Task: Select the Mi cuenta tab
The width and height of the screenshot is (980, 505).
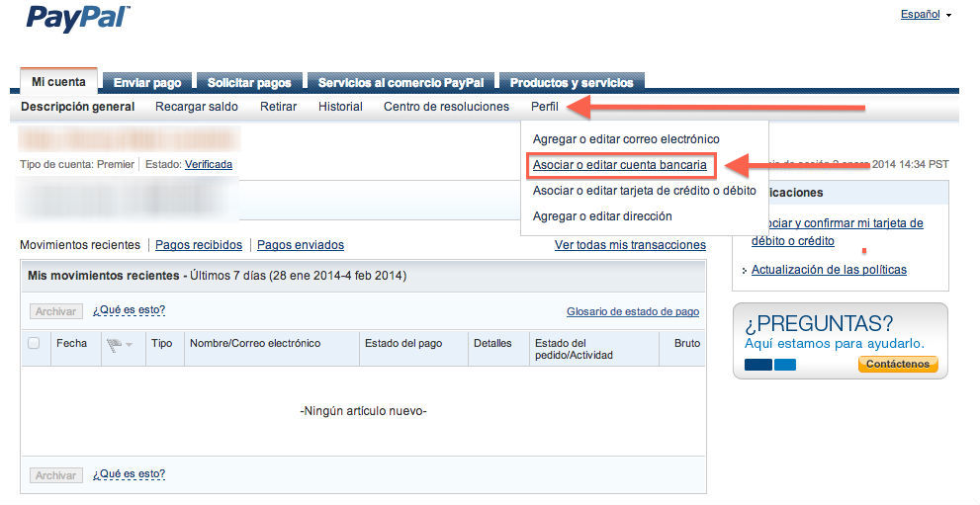Action: [58, 82]
